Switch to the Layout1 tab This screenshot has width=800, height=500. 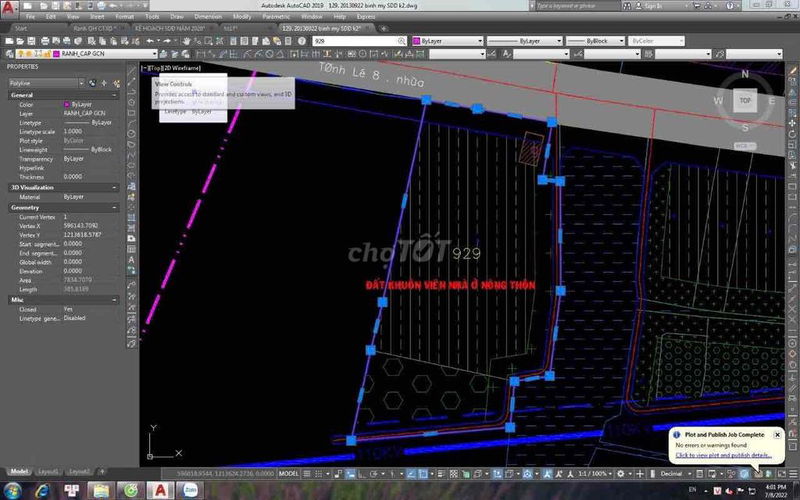48,470
